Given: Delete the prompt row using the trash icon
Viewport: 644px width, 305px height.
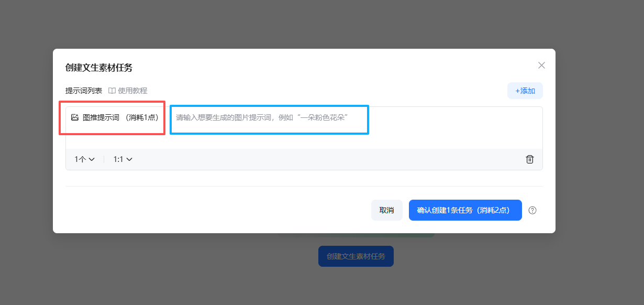Looking at the screenshot, I should pyautogui.click(x=529, y=159).
